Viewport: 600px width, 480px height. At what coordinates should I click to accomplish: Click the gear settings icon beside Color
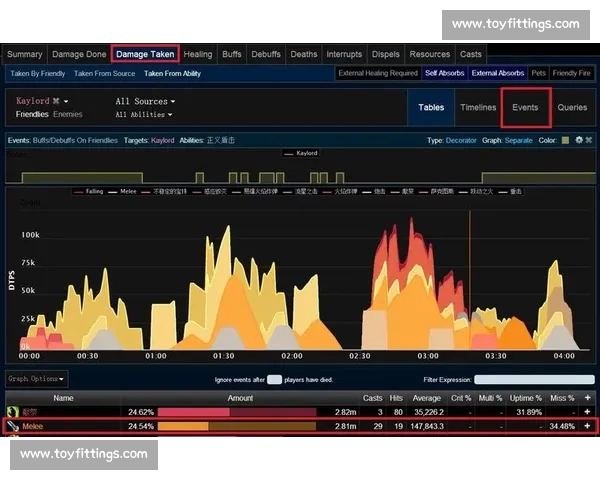click(x=578, y=141)
